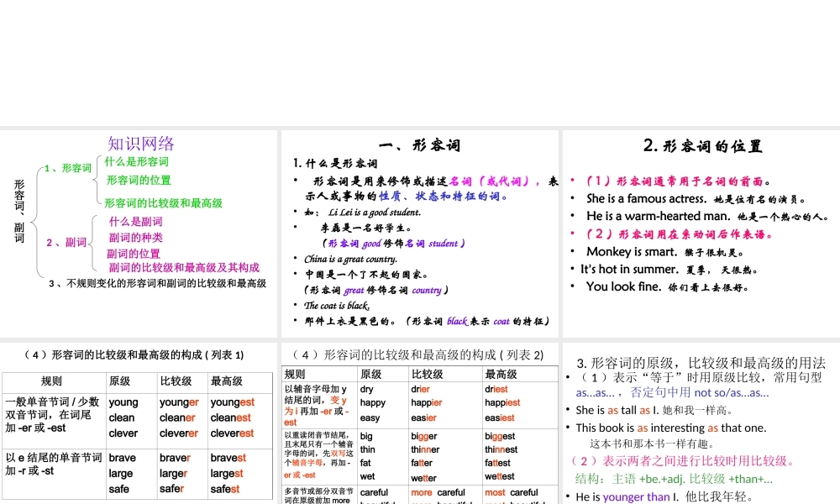Click the pink 什么是副词 outline item
This screenshot has width=840, height=504.
pyautogui.click(x=135, y=222)
